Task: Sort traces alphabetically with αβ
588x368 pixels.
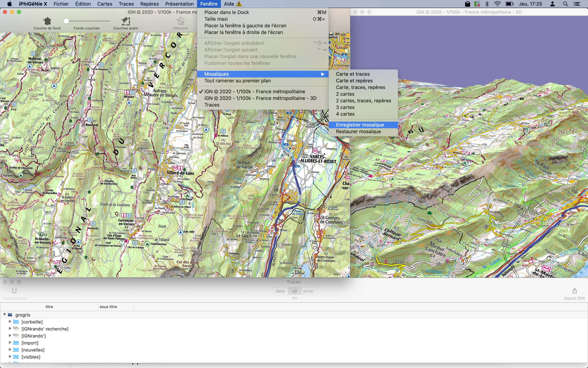Action: (295, 291)
